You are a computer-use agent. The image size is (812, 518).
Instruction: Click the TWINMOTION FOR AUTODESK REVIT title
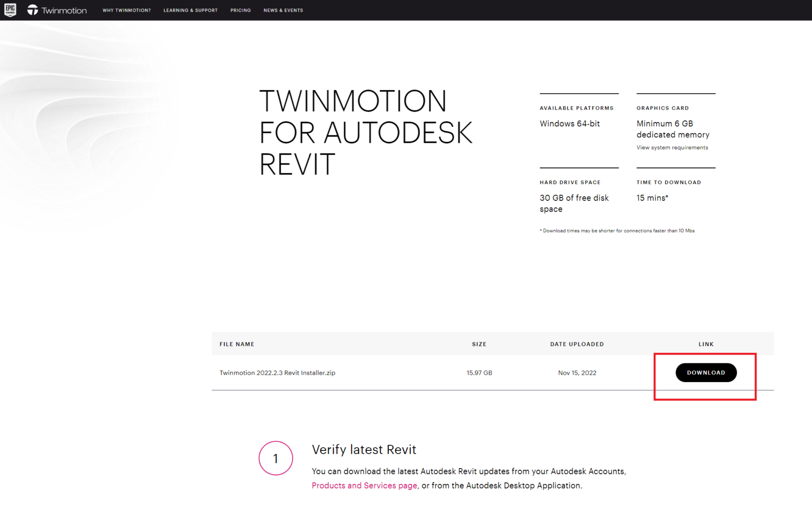(x=366, y=133)
